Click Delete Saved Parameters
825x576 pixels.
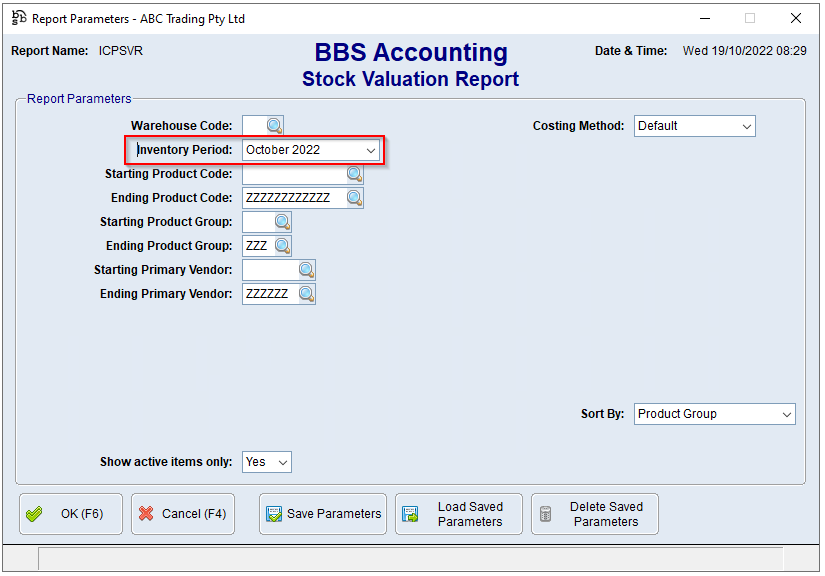point(594,513)
